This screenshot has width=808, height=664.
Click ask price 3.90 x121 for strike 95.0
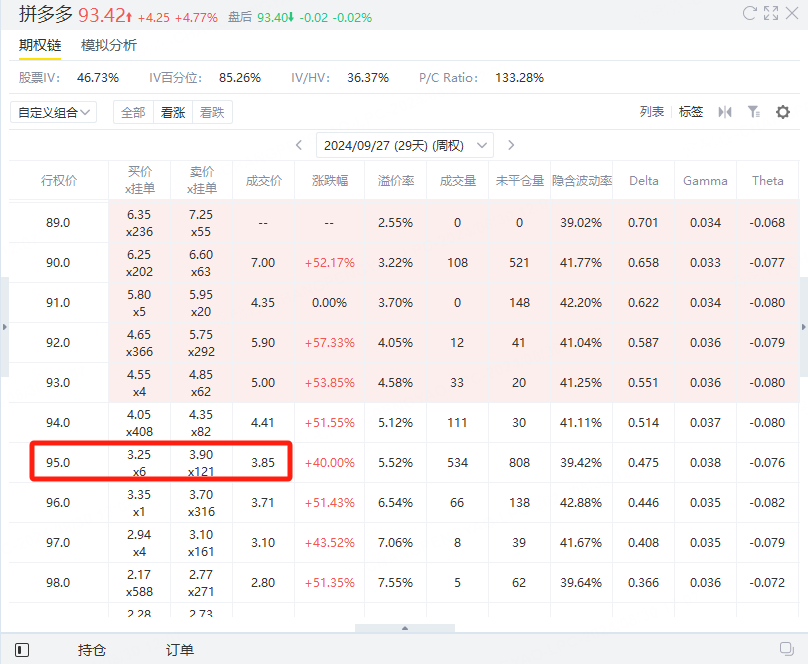[201, 463]
